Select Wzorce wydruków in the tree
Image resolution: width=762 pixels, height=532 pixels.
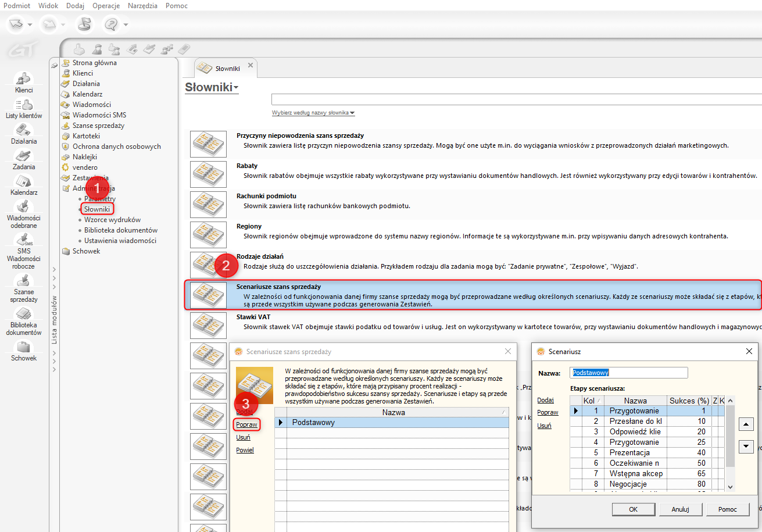pyautogui.click(x=112, y=220)
